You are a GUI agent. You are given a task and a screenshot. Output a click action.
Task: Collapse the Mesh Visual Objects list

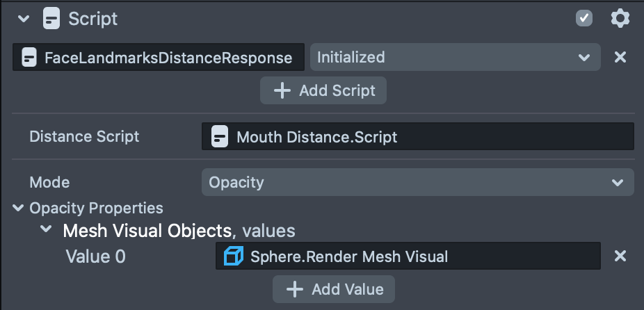pyautogui.click(x=46, y=230)
